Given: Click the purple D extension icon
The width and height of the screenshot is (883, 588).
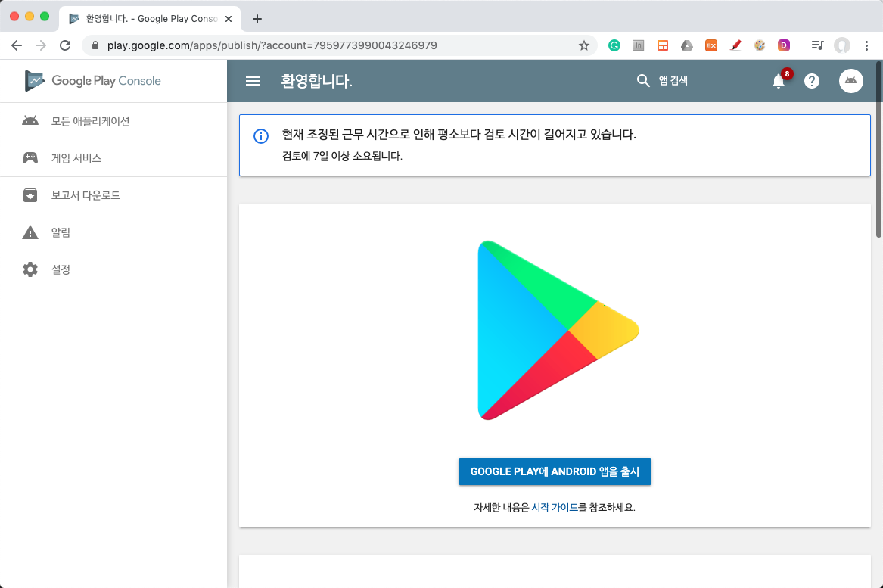Looking at the screenshot, I should (x=784, y=45).
